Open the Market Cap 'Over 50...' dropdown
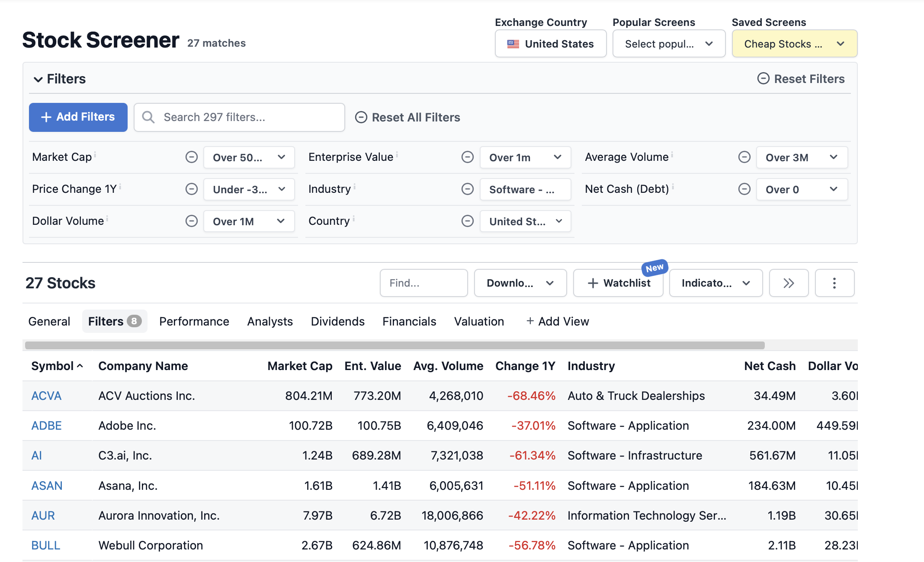Image resolution: width=924 pixels, height=562 pixels. 249,157
